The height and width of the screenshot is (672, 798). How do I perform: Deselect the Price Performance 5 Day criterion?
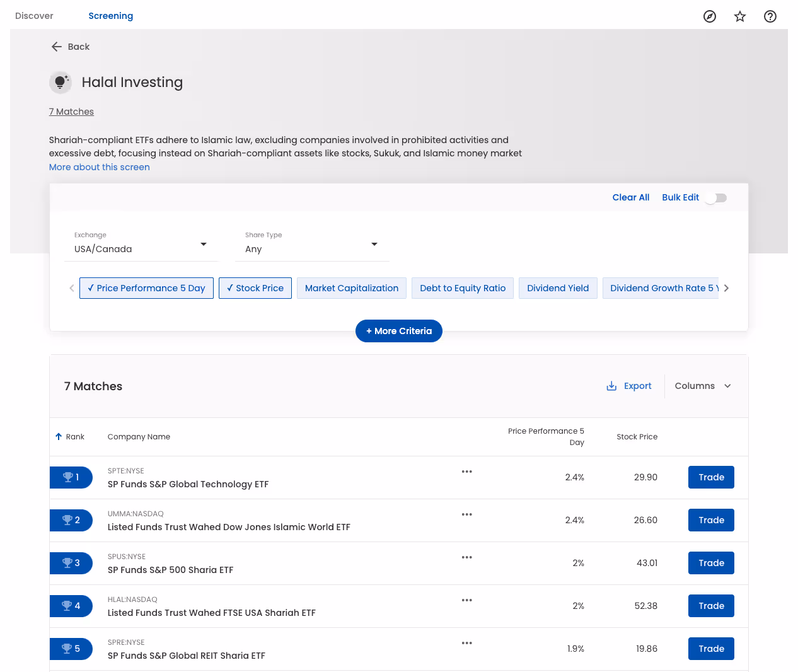point(146,288)
